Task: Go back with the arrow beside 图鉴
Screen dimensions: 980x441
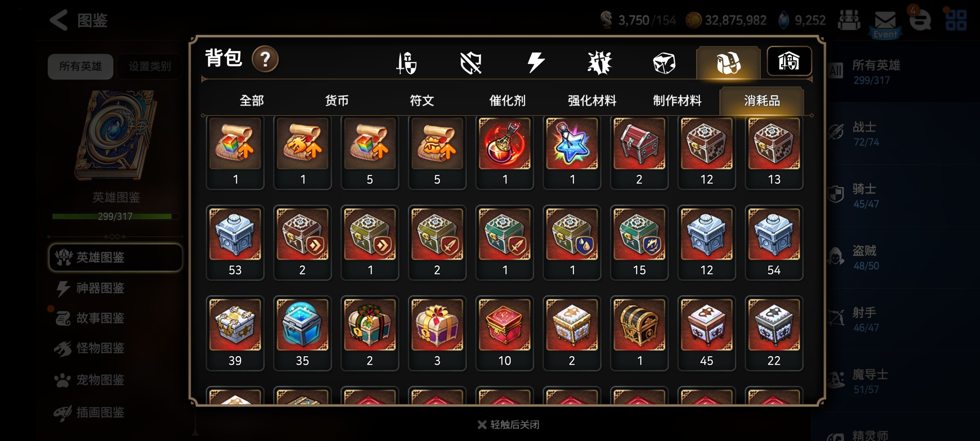Action: click(58, 20)
